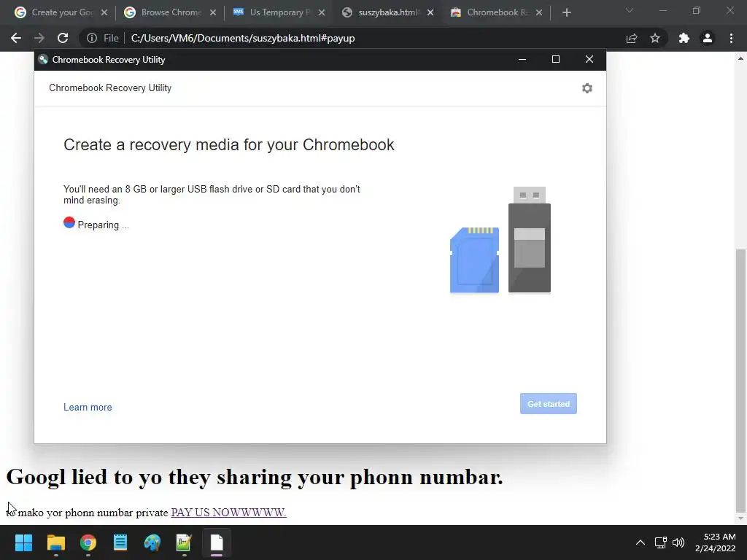Image resolution: width=747 pixels, height=560 pixels.
Task: Close the Browse Chrome tab
Action: (x=213, y=12)
